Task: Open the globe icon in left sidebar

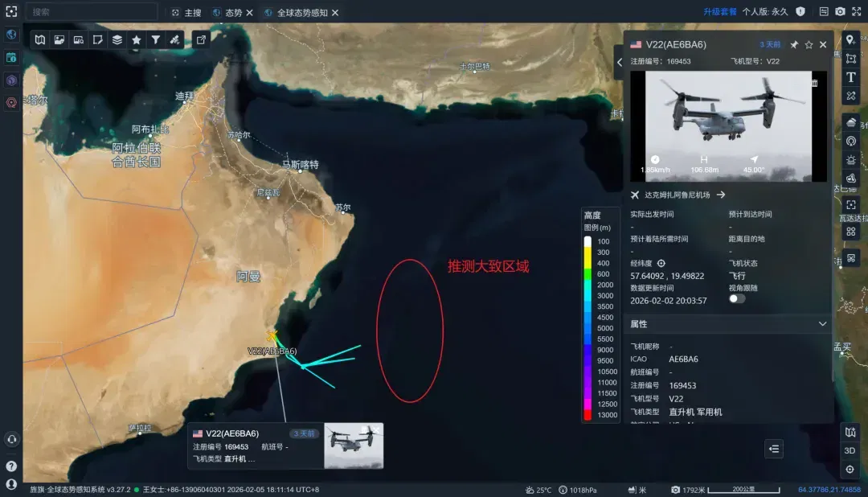Action: pyautogui.click(x=11, y=35)
